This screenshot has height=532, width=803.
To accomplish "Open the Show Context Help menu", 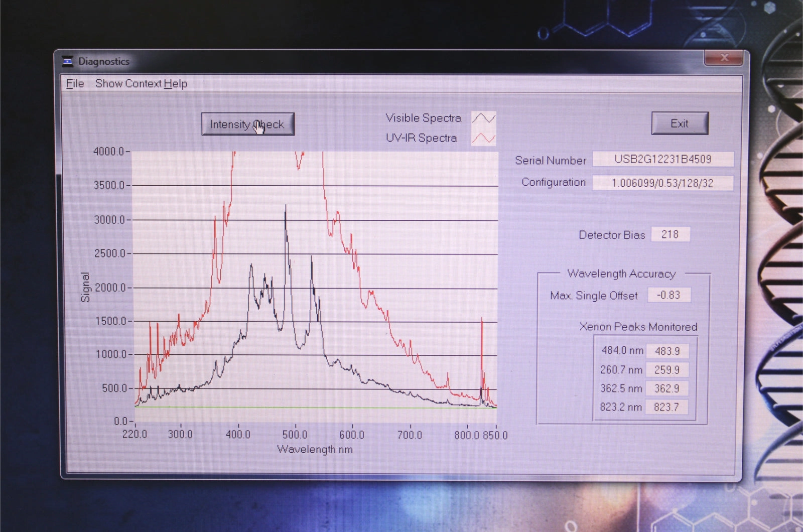I will pyautogui.click(x=141, y=84).
